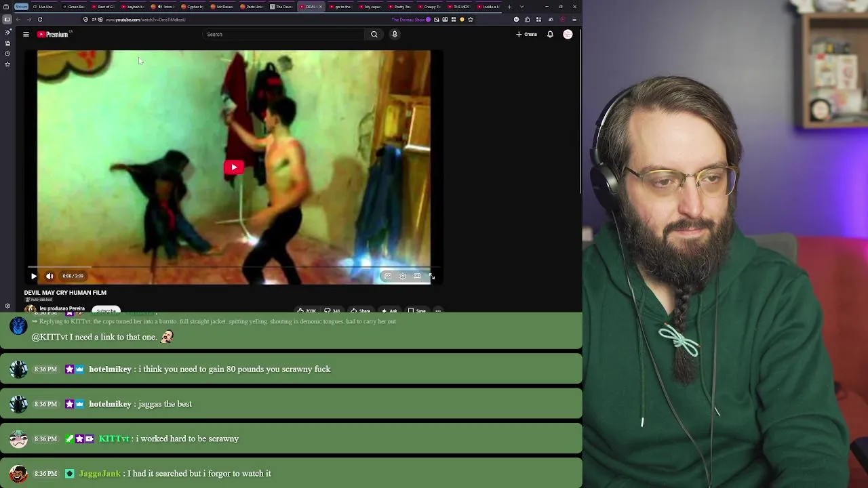Open leu produsao Pereira channel name

[x=62, y=308]
